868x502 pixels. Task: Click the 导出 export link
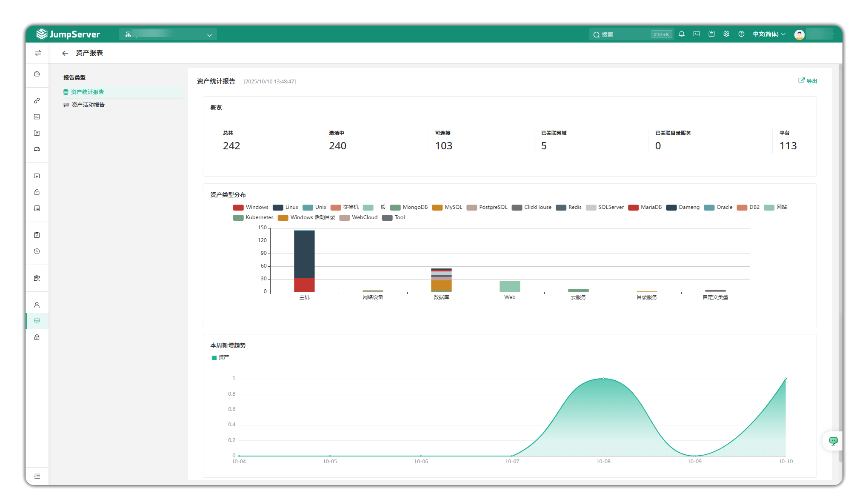click(x=808, y=81)
